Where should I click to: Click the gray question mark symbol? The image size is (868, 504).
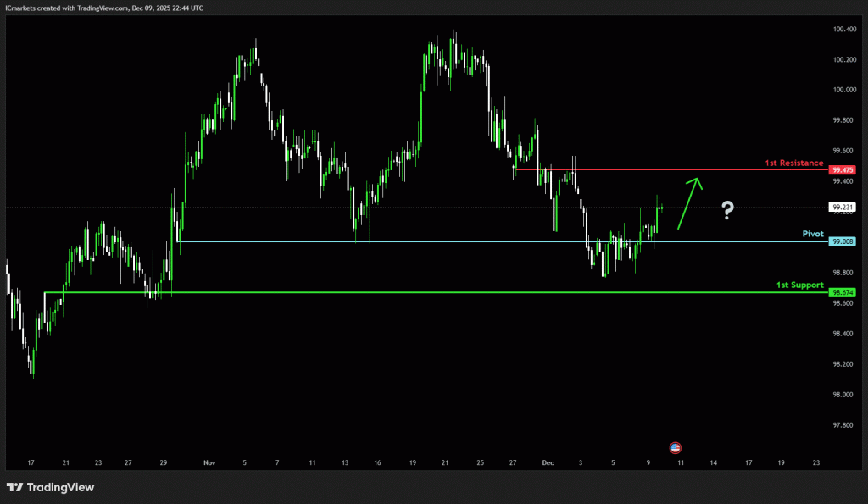click(x=727, y=211)
